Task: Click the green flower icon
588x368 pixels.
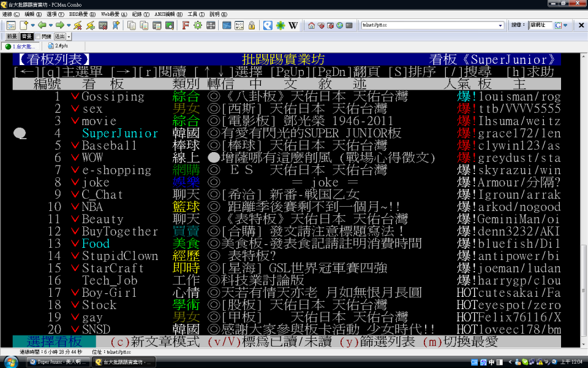Action: coord(281,26)
